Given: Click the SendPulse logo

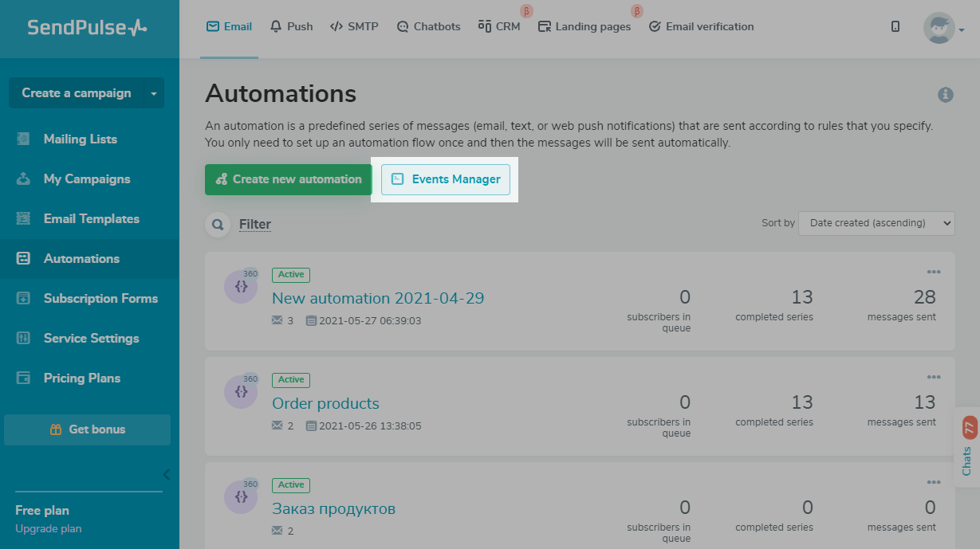Looking at the screenshot, I should (87, 27).
